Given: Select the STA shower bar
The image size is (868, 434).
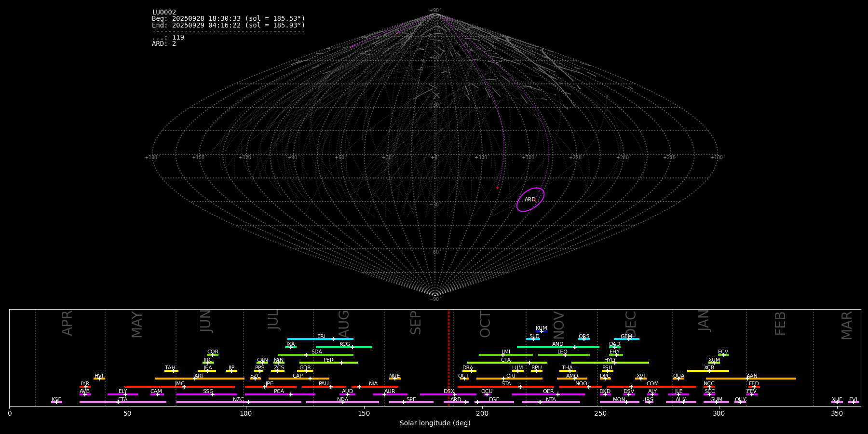Looking at the screenshot, I should click(x=506, y=387).
